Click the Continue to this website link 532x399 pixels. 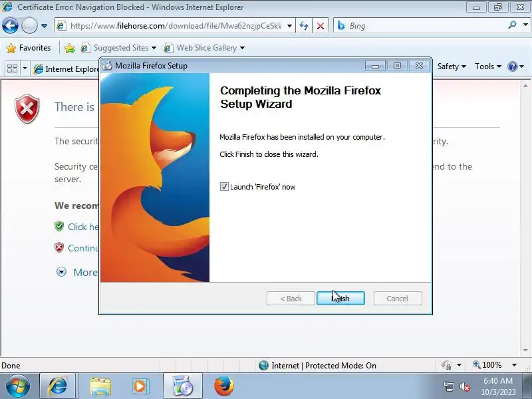pos(83,248)
